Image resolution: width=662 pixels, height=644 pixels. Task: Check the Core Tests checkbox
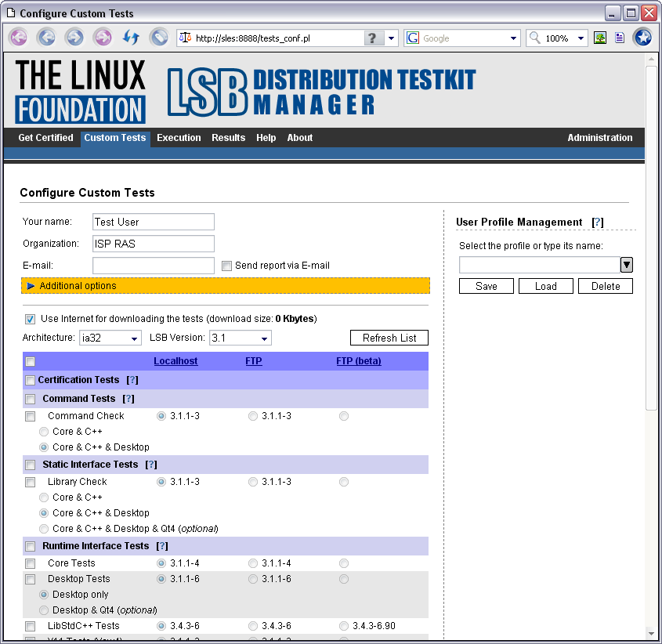pos(30,563)
